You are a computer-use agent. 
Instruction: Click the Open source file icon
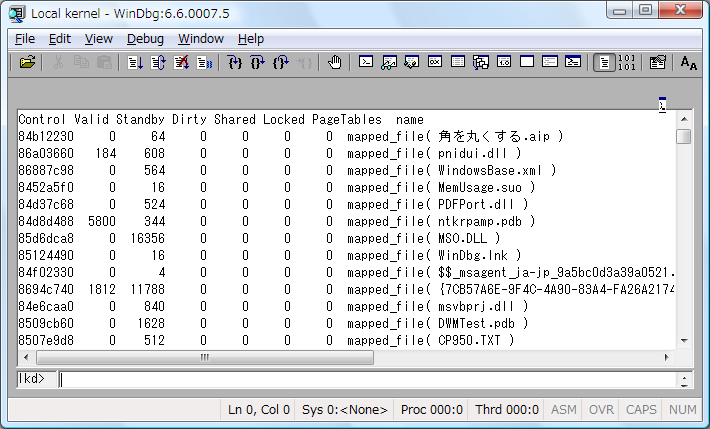(x=27, y=62)
